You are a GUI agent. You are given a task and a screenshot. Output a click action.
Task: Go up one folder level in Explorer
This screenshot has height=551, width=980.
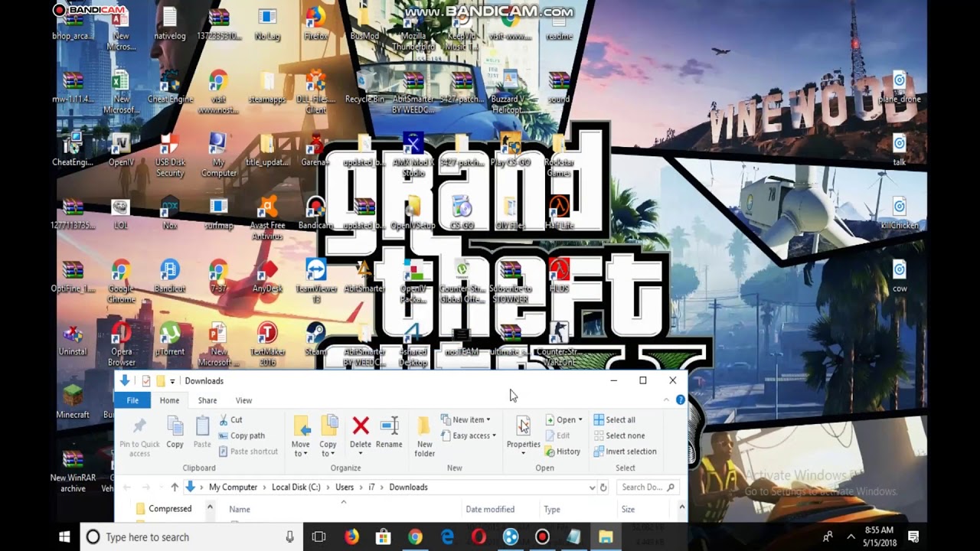coord(175,487)
